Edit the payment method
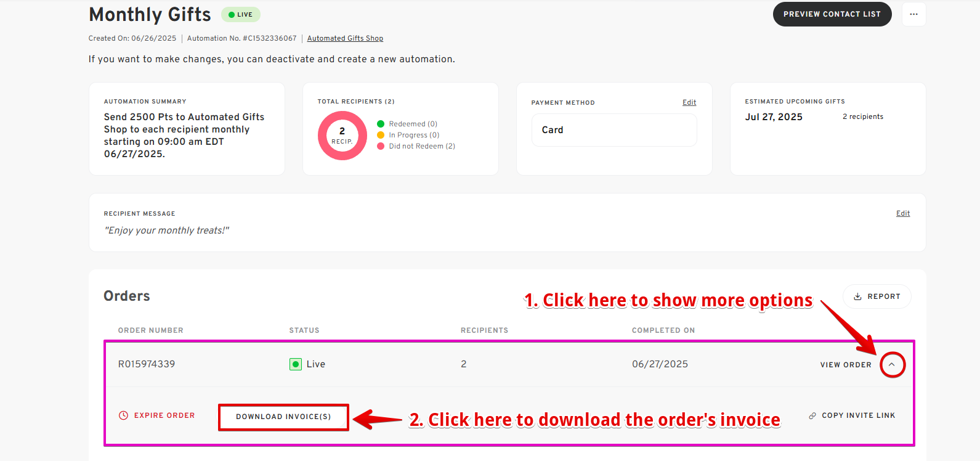 [x=689, y=102]
